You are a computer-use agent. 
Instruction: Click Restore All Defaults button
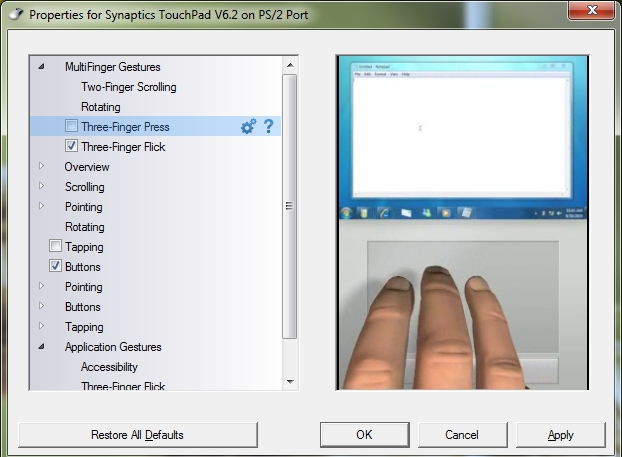point(138,435)
